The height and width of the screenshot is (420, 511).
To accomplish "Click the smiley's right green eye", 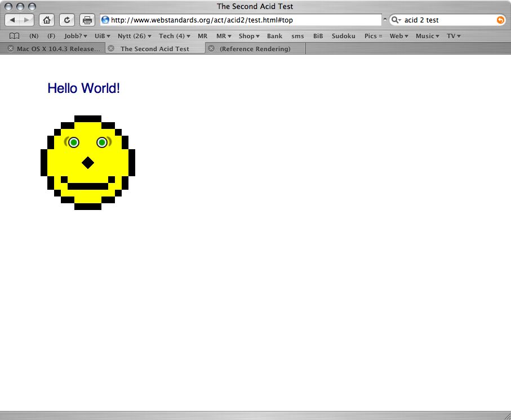I will 102,142.
